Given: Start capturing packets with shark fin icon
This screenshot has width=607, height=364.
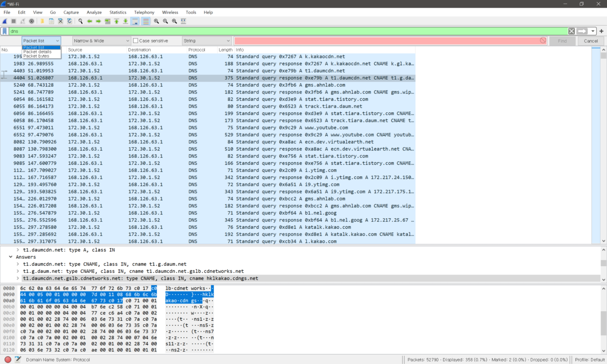Looking at the screenshot, I should click(5, 21).
